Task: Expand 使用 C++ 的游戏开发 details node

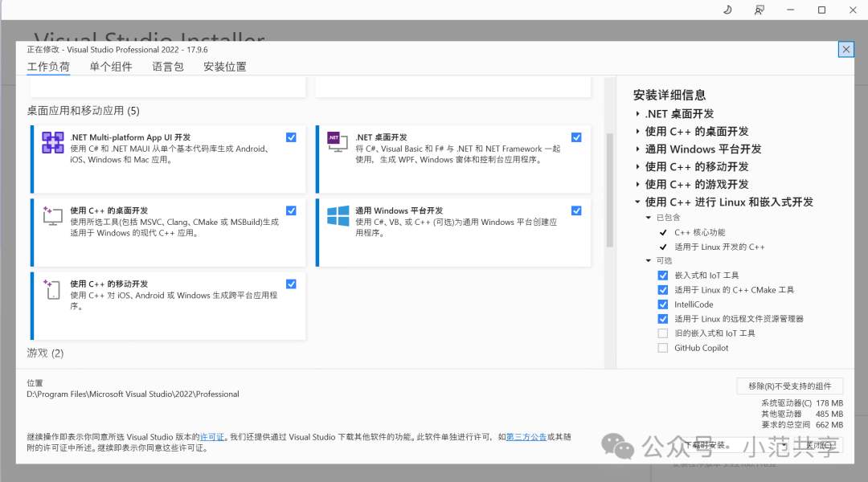Action: (x=637, y=184)
